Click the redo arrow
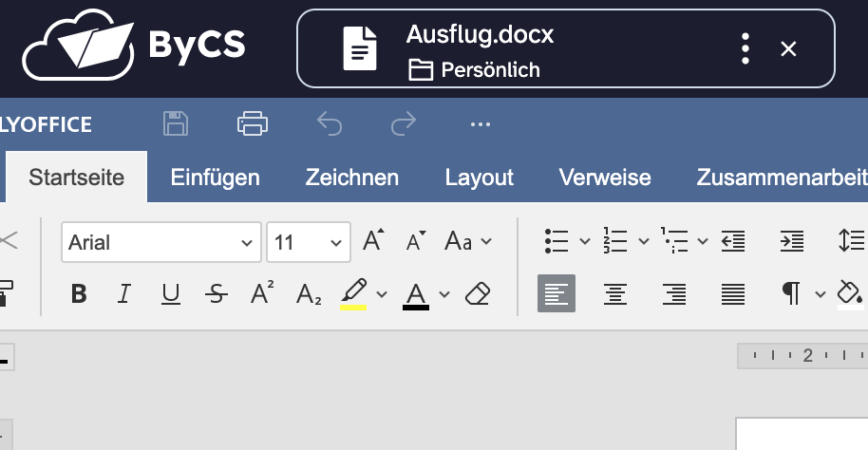The width and height of the screenshot is (868, 450). [x=404, y=123]
